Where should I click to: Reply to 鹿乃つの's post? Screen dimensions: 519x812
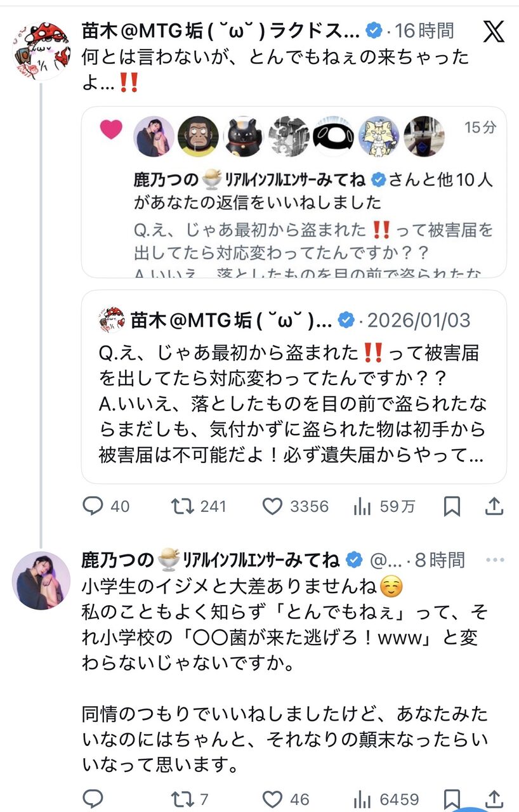click(93, 799)
